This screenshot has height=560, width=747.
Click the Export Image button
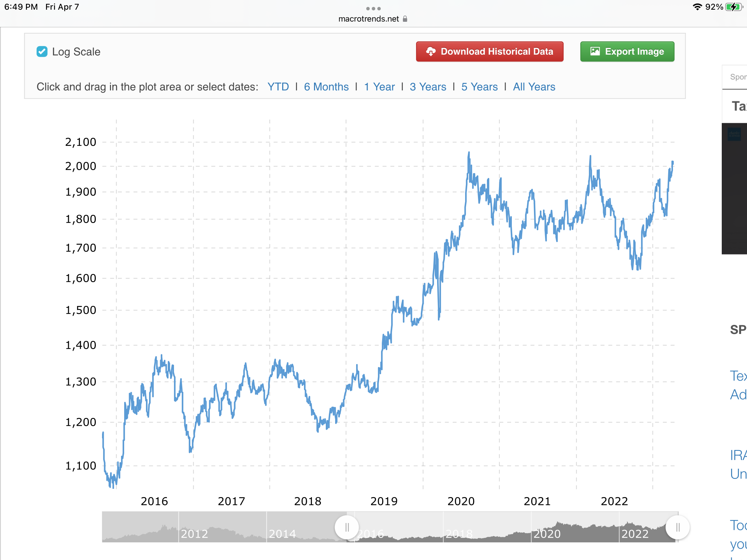(627, 52)
